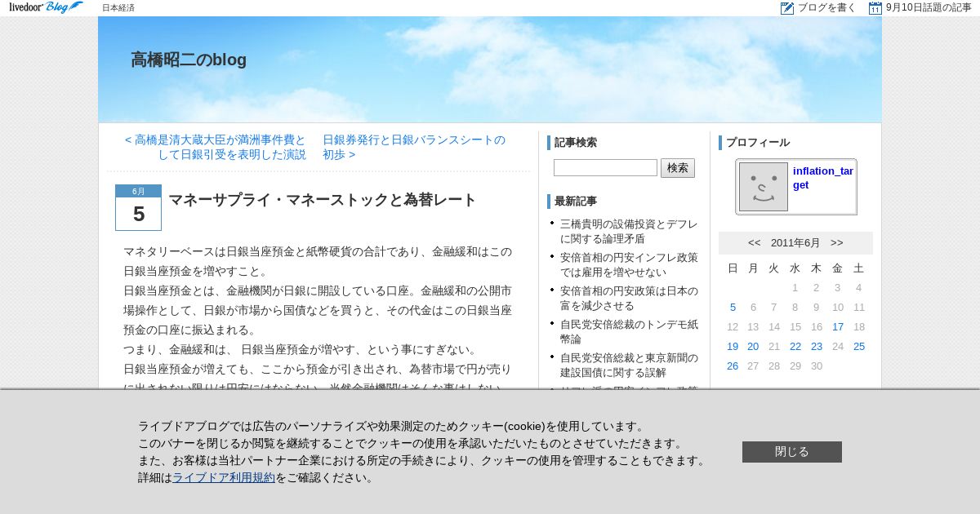Viewport: 980px width, 514px height.
Task: Go to next article 日銀券発行と日銀バランスシートの初歩
Action: coord(414,147)
